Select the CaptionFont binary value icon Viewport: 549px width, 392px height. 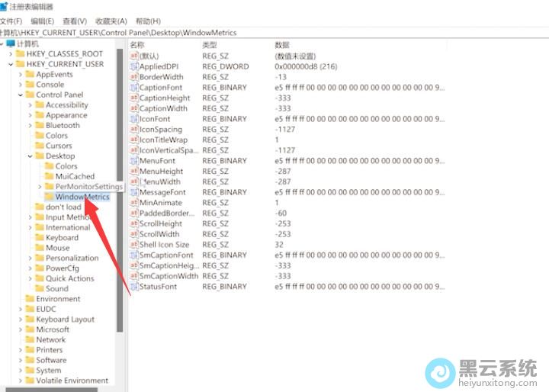point(133,88)
